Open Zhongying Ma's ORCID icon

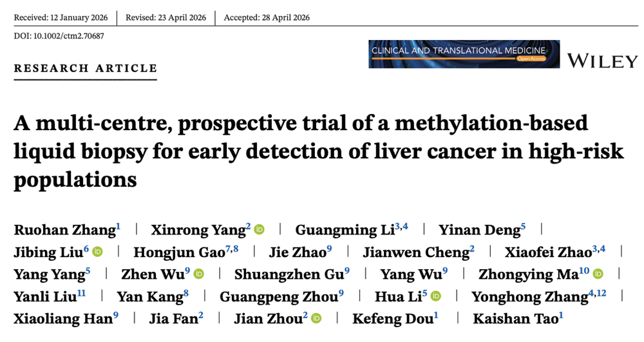coord(598,274)
